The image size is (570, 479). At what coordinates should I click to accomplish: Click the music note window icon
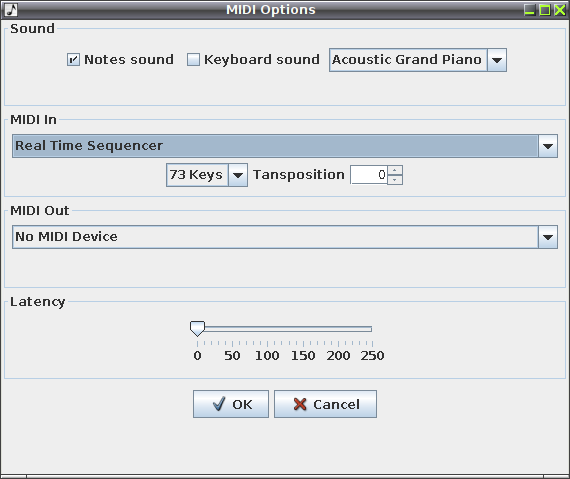point(11,10)
